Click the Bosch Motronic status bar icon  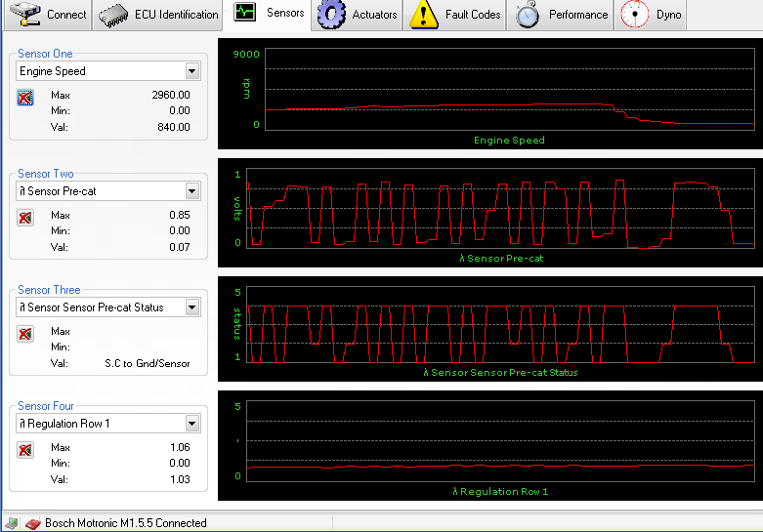pos(32,523)
